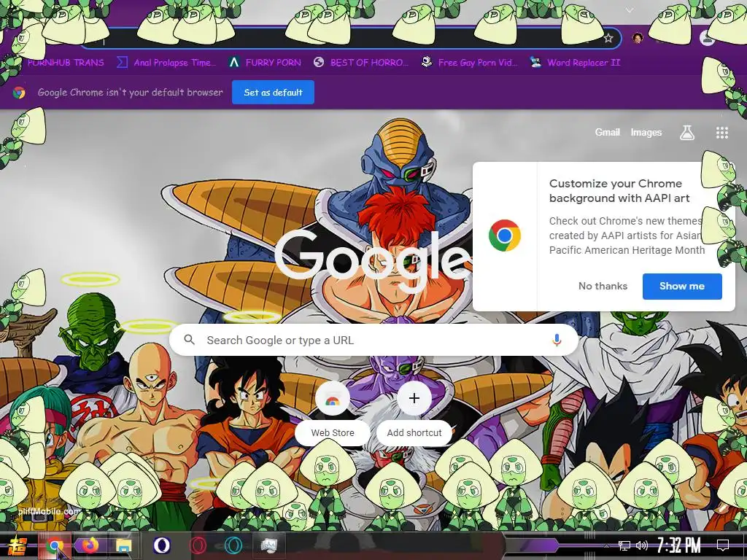The image size is (747, 560).
Task: Open the Google apps grid
Action: pos(721,133)
